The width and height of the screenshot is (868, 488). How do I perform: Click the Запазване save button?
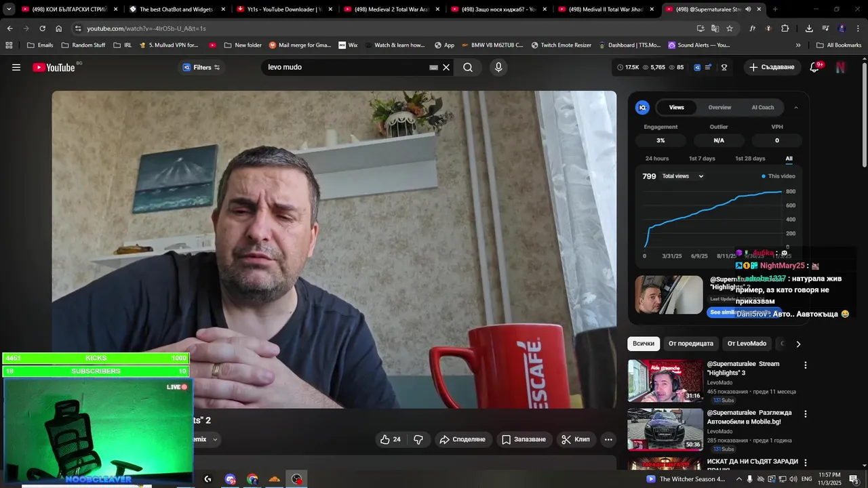524,439
